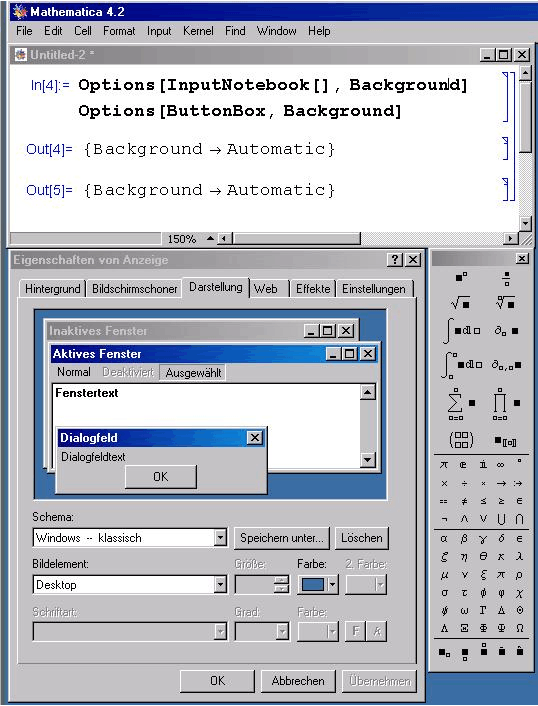Insert the Greek letter mu

tap(444, 575)
